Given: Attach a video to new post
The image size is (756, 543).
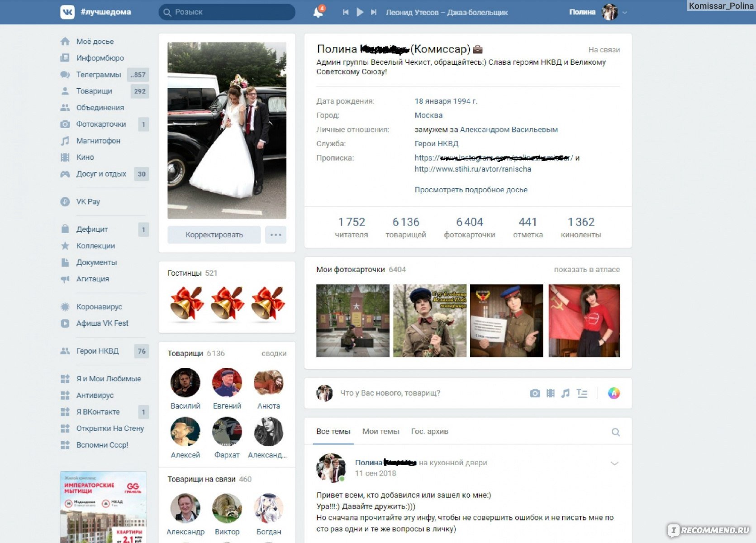Looking at the screenshot, I should (550, 393).
